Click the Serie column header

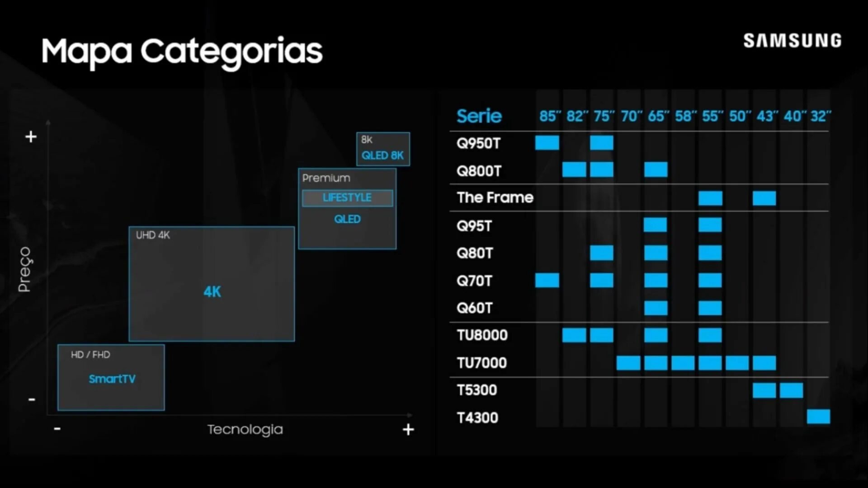coord(479,116)
